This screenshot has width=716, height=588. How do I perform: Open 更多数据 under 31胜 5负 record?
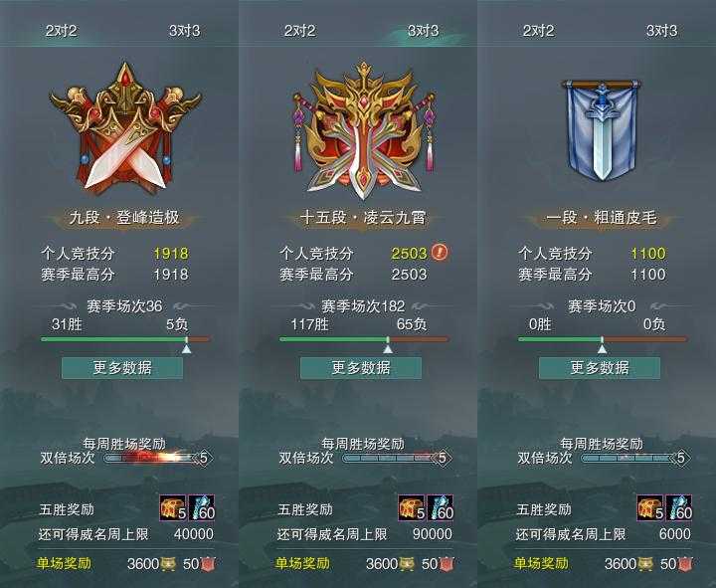(x=122, y=368)
